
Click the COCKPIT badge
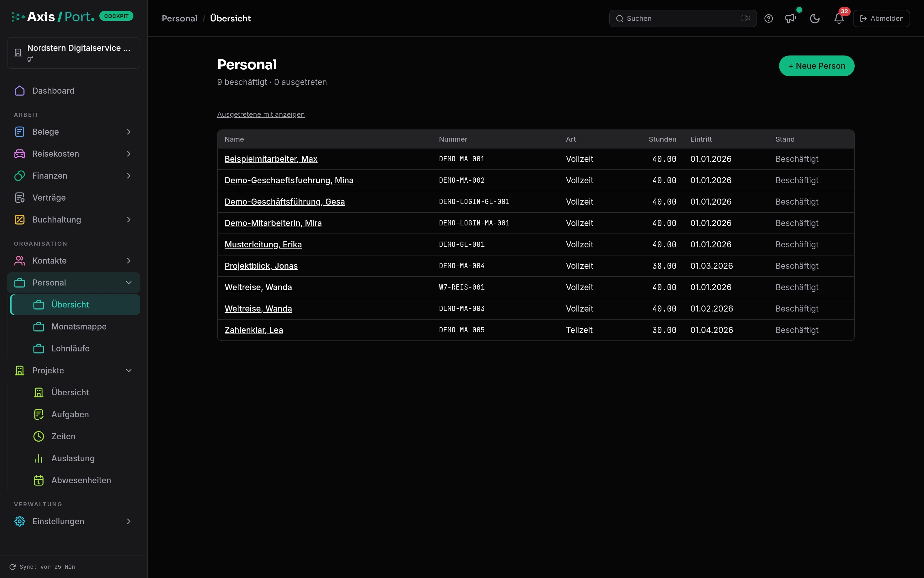coord(116,16)
